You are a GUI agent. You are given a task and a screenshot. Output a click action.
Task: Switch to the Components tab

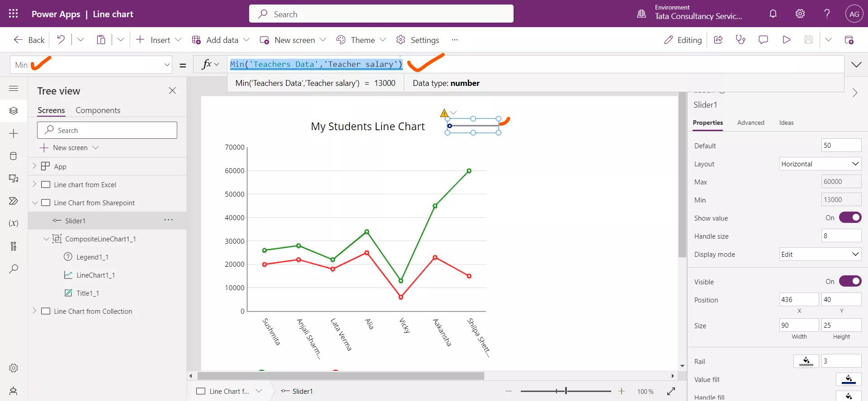tap(98, 110)
